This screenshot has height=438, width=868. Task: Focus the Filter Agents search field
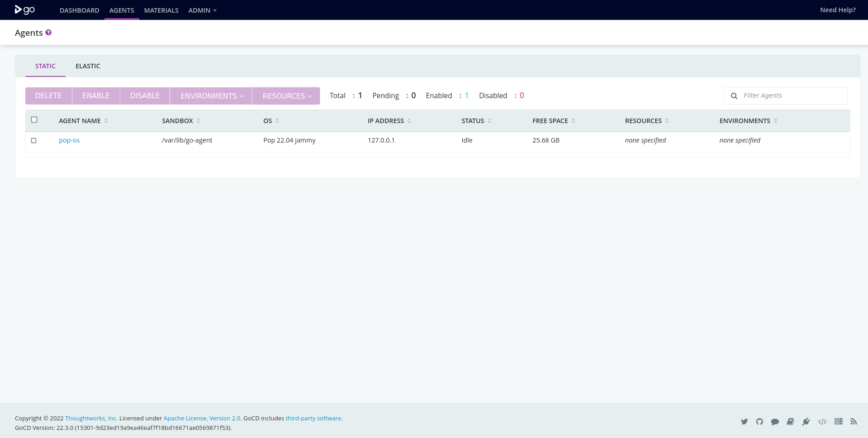point(786,96)
